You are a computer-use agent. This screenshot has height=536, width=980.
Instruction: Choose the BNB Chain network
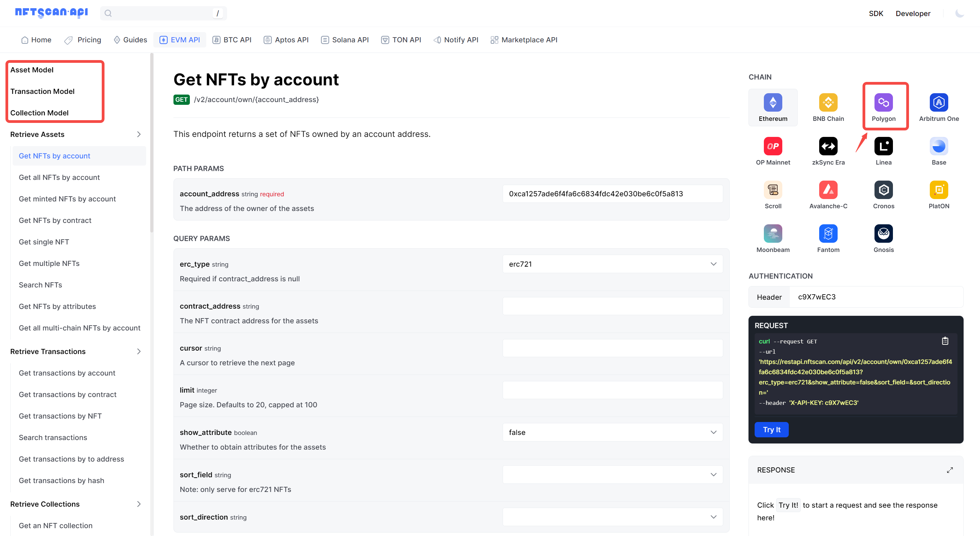tap(828, 103)
